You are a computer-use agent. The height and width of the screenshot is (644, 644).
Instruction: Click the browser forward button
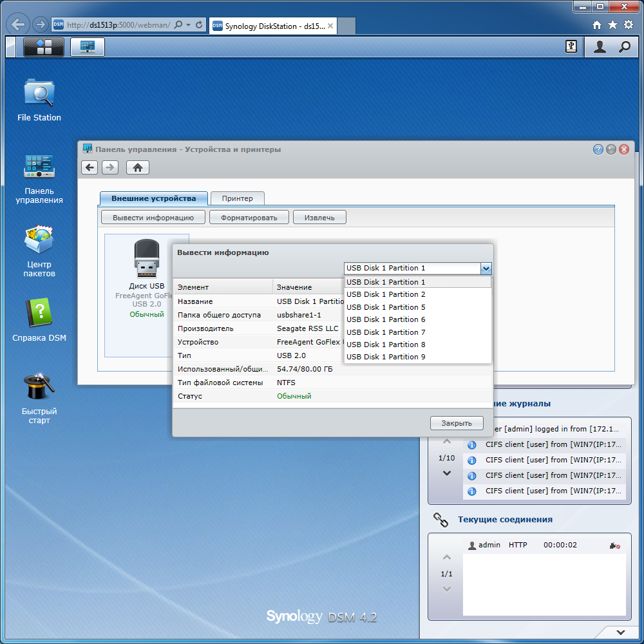40,24
